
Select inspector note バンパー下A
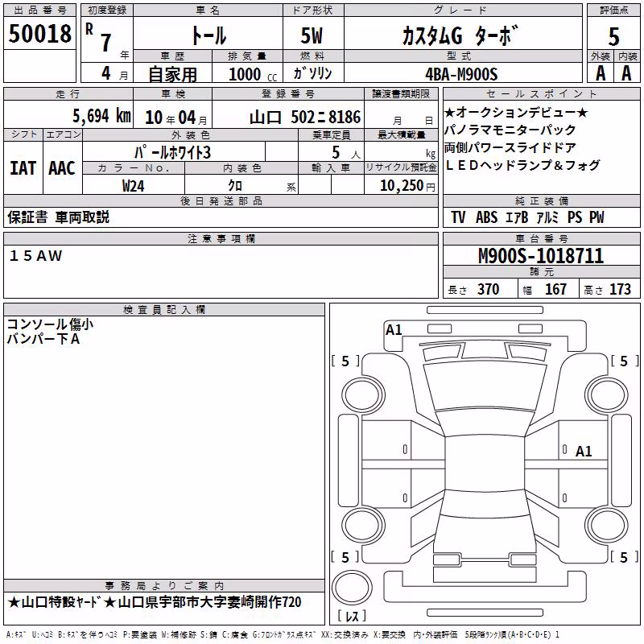(43, 339)
